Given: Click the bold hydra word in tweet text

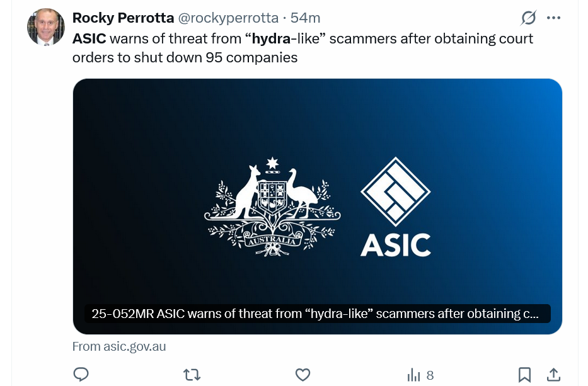Looking at the screenshot, I should point(270,38).
